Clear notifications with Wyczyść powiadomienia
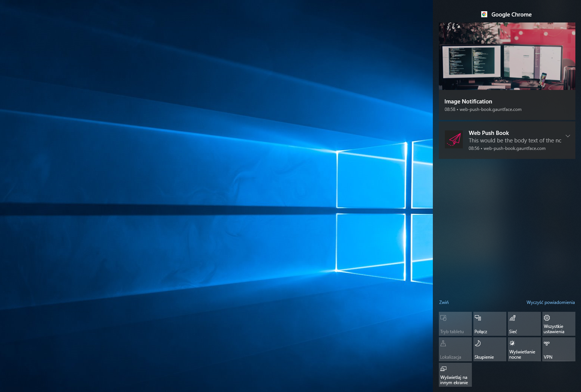The width and height of the screenshot is (581, 392). tap(551, 302)
